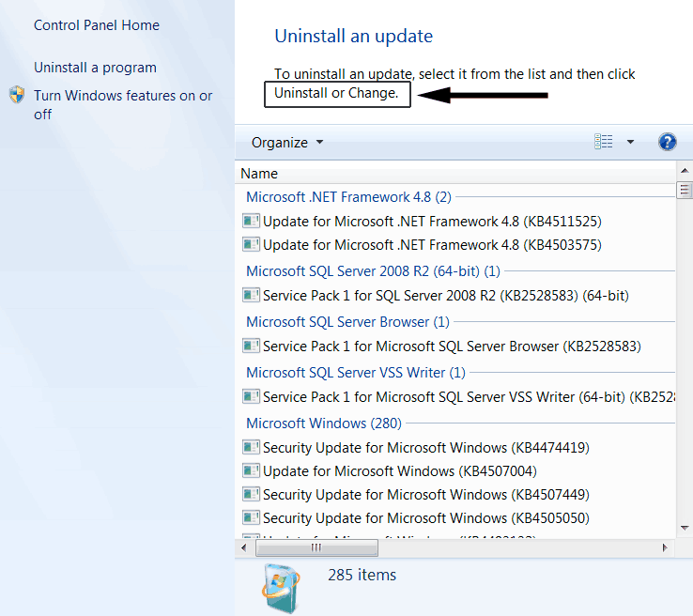Click the icon next to KB4474419 security update
693x616 pixels.
click(x=251, y=447)
